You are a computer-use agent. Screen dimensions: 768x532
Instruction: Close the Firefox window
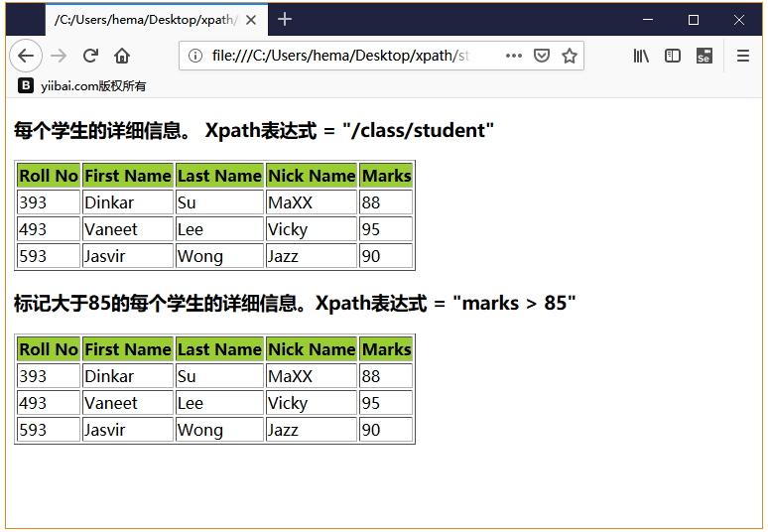tap(739, 20)
